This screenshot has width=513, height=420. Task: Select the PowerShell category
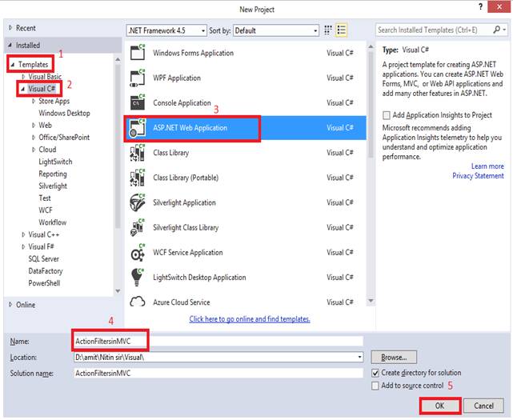(44, 283)
